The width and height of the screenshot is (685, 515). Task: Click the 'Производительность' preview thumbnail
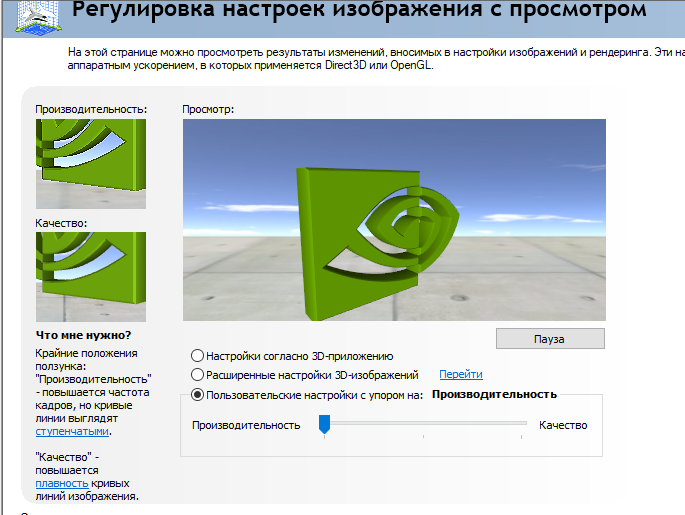pyautogui.click(x=91, y=164)
